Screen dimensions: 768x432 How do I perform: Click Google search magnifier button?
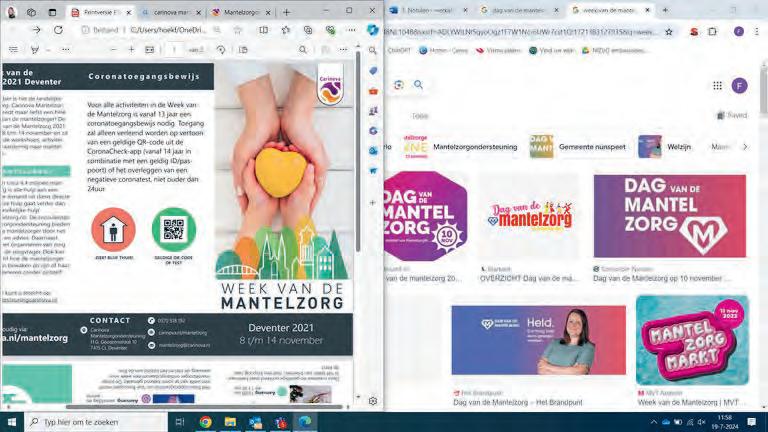418,85
